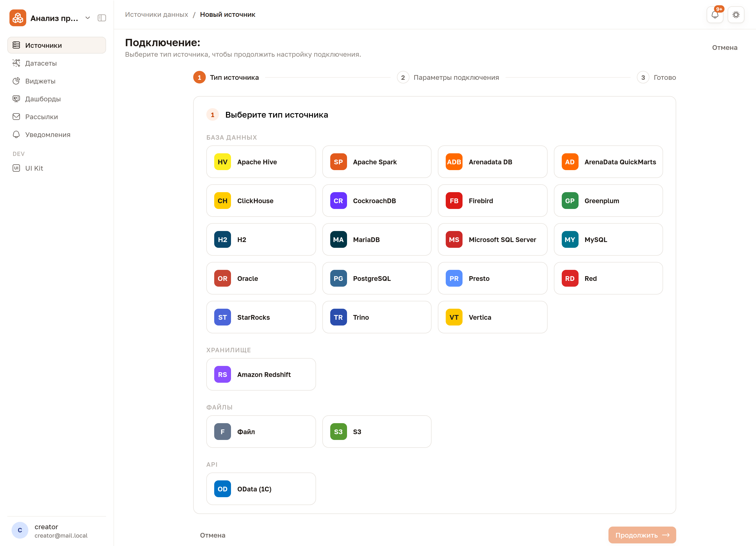Toggle light theme with sun icon

tap(736, 15)
